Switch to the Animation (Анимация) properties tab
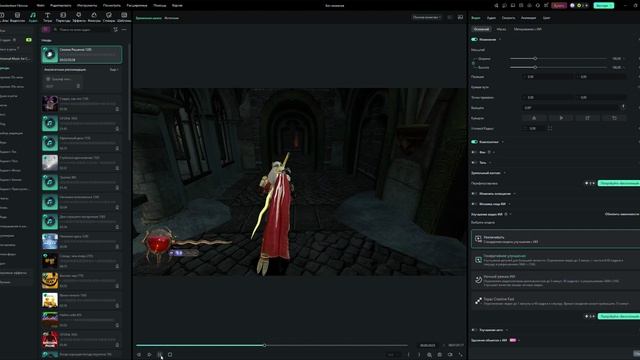Image resolution: width=640 pixels, height=360 pixels. pyautogui.click(x=528, y=18)
